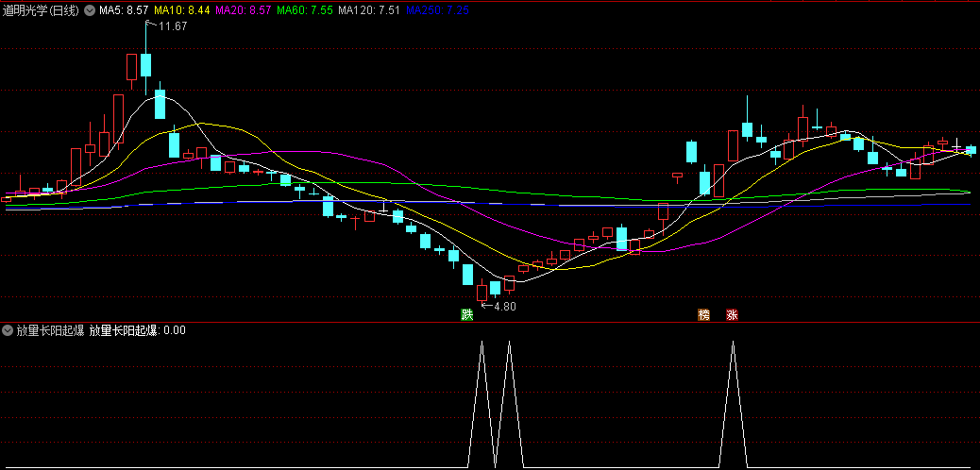Click the red 涨 marker icon
Viewport: 980px width, 470px height.
coord(732,314)
